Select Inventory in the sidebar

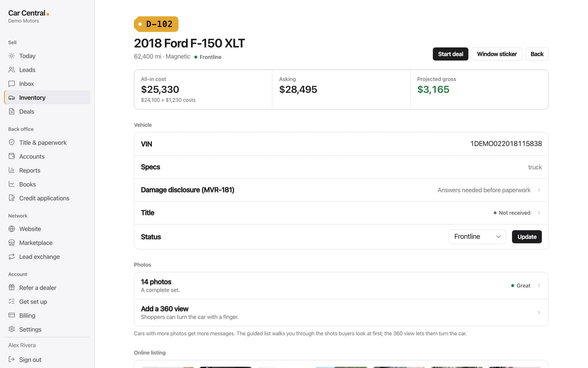[47, 97]
